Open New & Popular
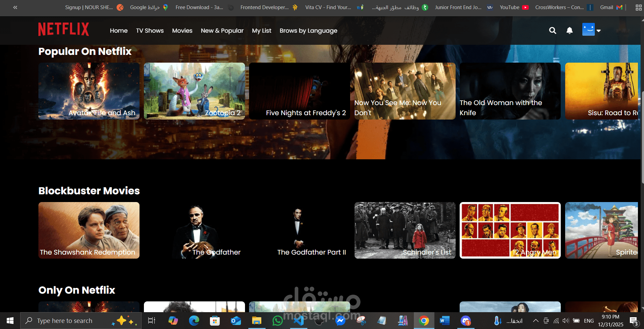 pos(222,31)
